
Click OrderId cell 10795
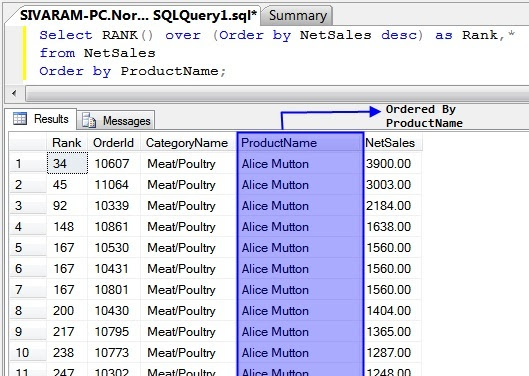(x=114, y=332)
